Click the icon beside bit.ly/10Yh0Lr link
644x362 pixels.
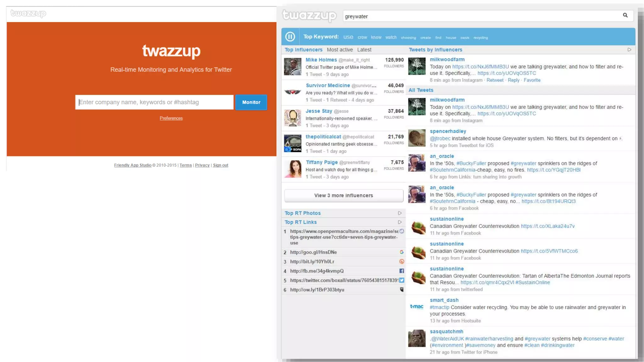[x=402, y=261]
